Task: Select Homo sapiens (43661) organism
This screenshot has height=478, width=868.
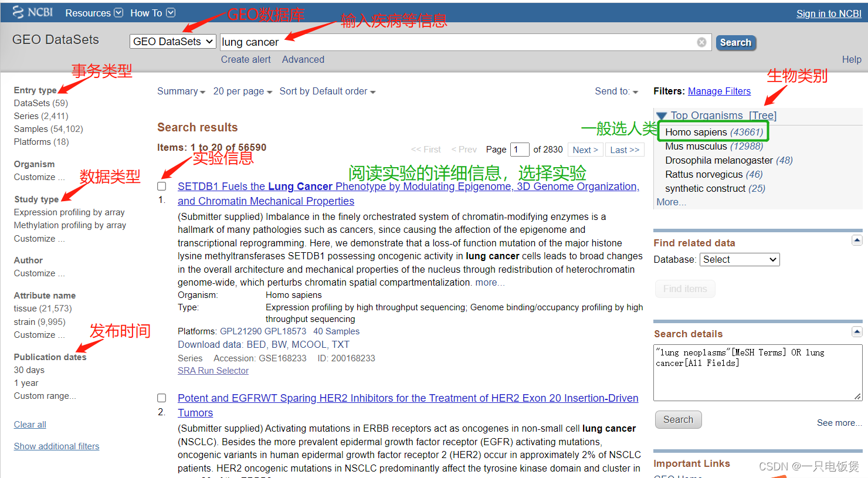Action: (x=714, y=133)
